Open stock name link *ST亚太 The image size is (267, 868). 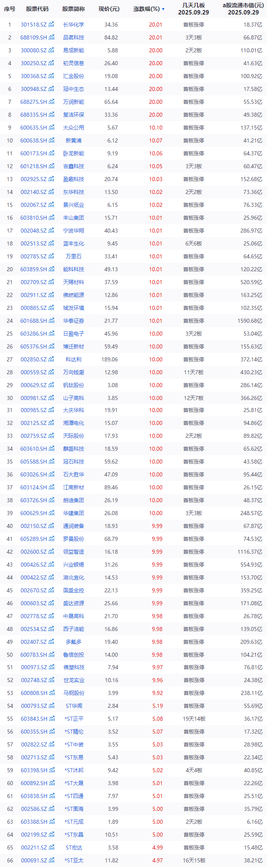click(74, 860)
